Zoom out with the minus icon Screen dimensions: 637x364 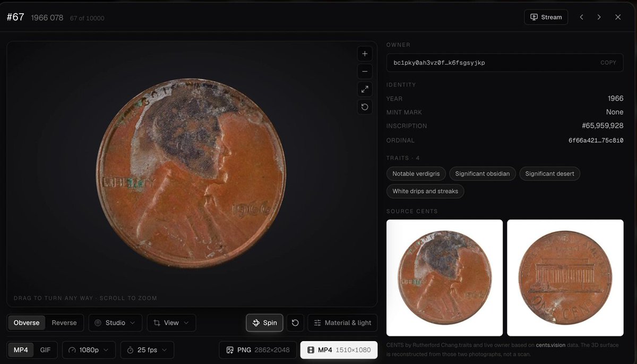(365, 71)
